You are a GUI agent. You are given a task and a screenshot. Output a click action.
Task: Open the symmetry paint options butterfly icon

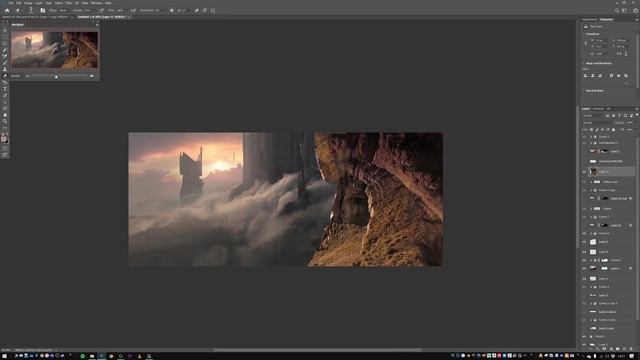click(213, 10)
